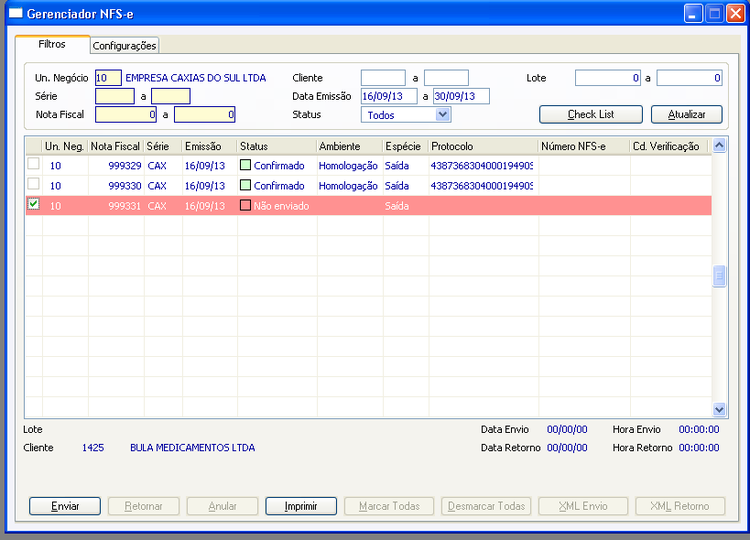This screenshot has height=540, width=750.
Task: Click nota fiscal number 999331
Action: click(x=124, y=206)
